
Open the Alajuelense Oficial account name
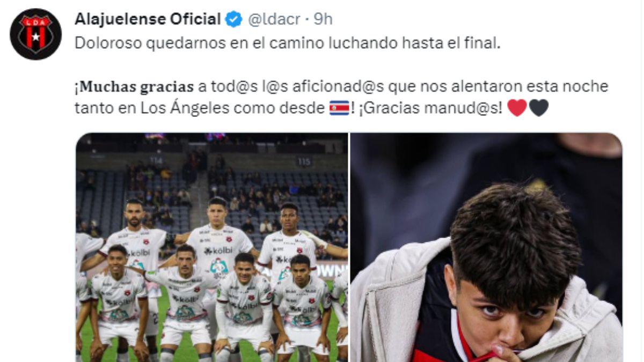point(148,19)
